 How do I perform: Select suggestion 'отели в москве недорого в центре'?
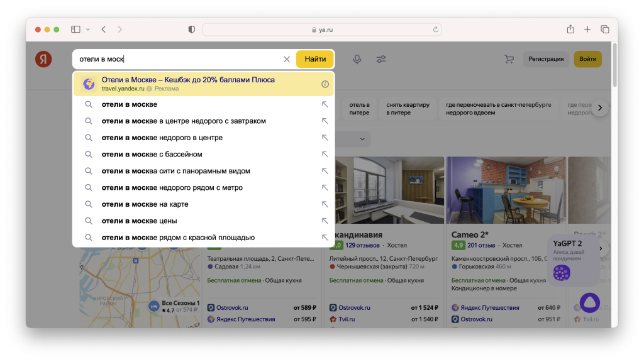click(204, 138)
